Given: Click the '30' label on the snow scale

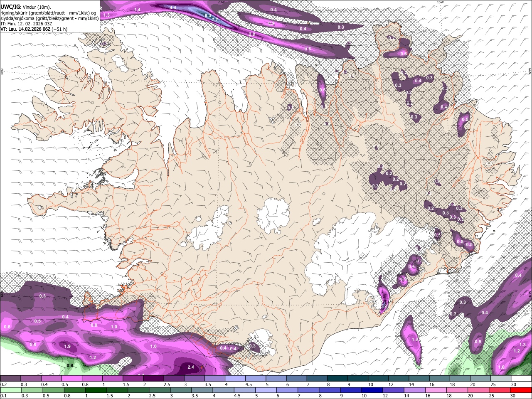Looking at the screenshot, I should (514, 384).
